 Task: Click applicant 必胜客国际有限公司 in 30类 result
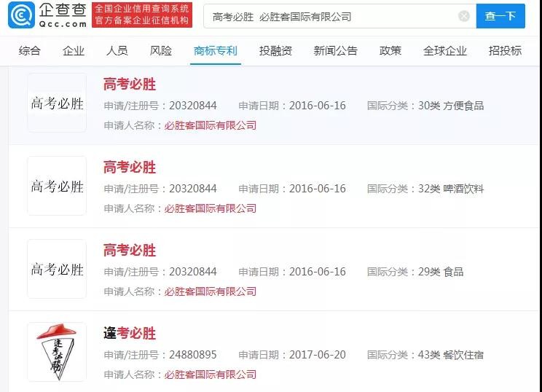pyautogui.click(x=210, y=125)
